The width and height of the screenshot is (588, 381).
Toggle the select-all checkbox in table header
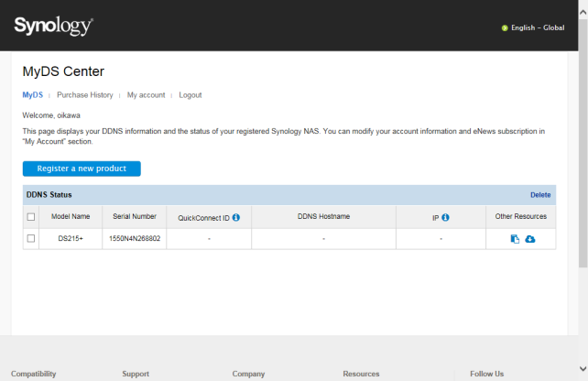pyautogui.click(x=31, y=217)
